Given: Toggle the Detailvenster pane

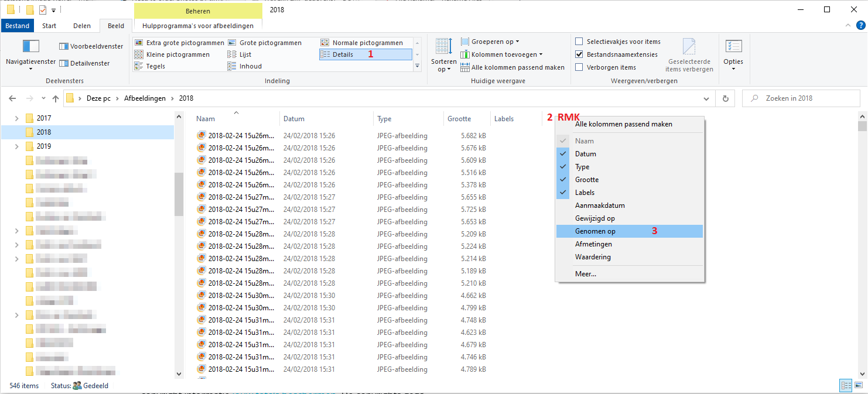Looking at the screenshot, I should (x=84, y=63).
